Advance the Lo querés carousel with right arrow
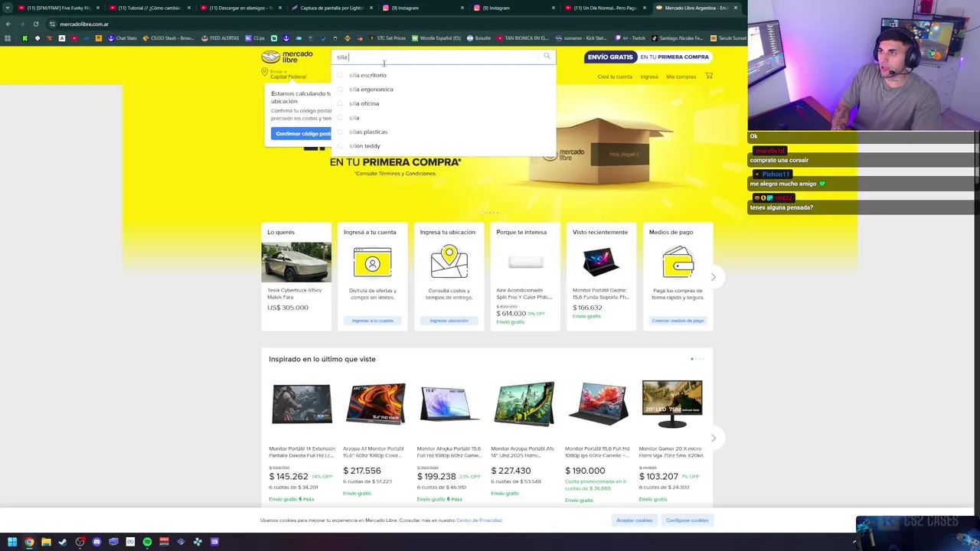Image resolution: width=980 pixels, height=551 pixels. tap(714, 277)
